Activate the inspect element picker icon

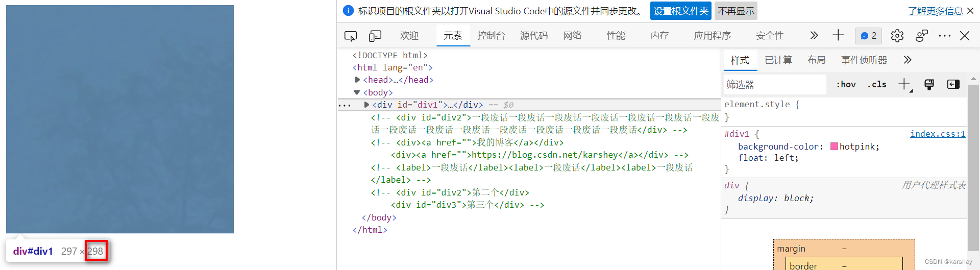click(x=351, y=36)
